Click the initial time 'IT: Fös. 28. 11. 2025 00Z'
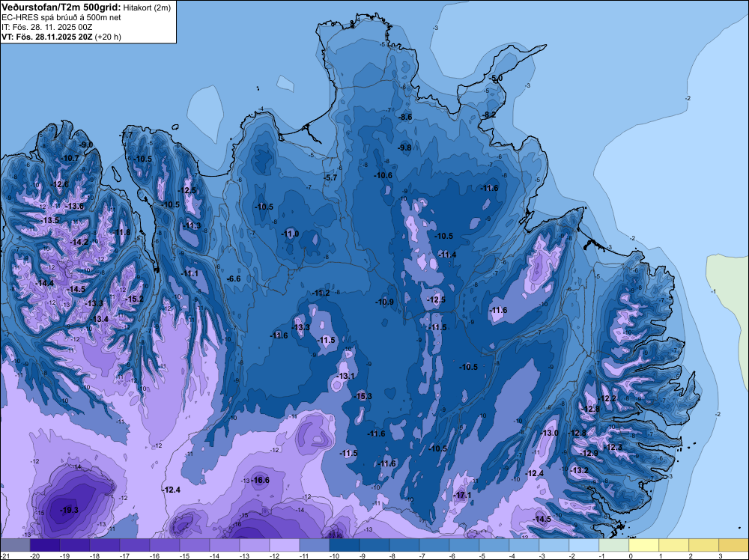This screenshot has height=560, width=749. [x=46, y=27]
